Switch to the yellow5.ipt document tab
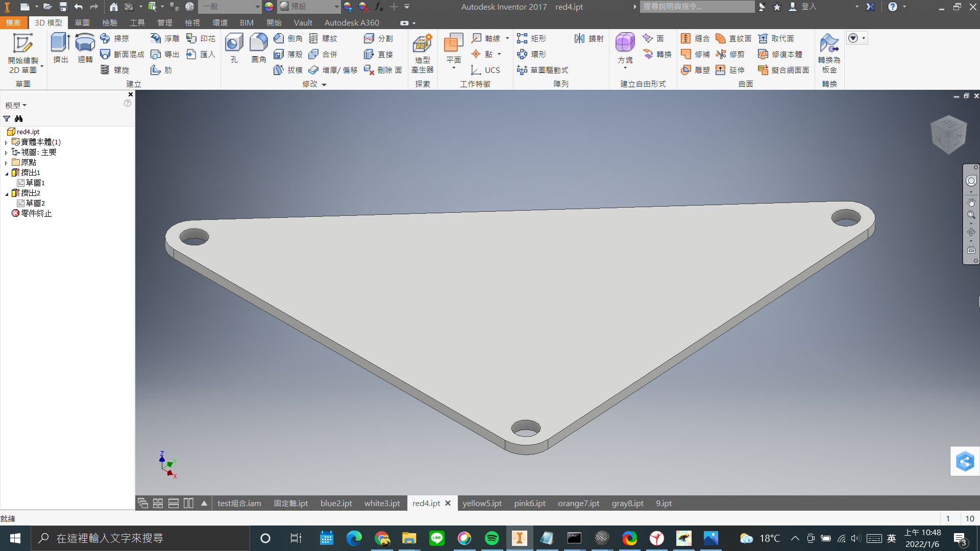Image resolution: width=980 pixels, height=551 pixels. [482, 503]
